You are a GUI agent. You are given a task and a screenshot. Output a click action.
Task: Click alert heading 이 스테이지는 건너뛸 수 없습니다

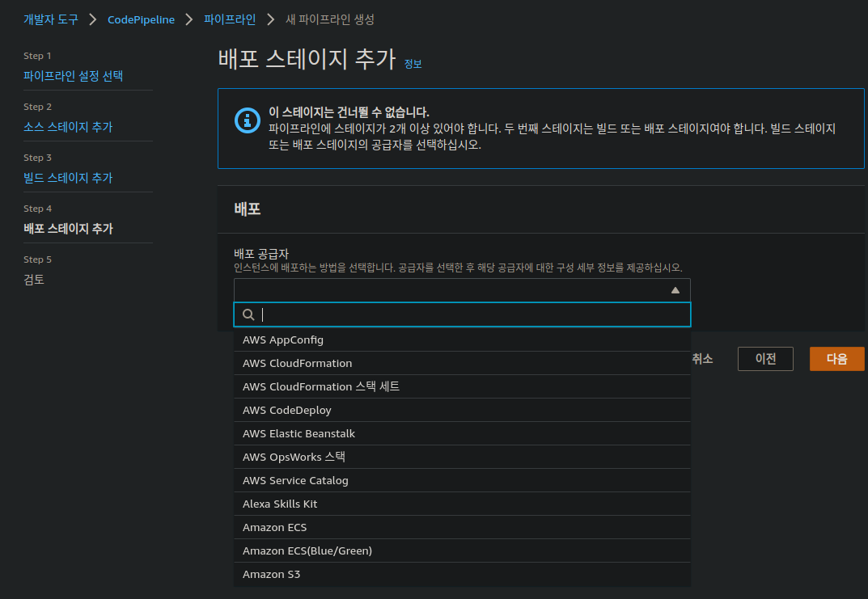tap(349, 112)
